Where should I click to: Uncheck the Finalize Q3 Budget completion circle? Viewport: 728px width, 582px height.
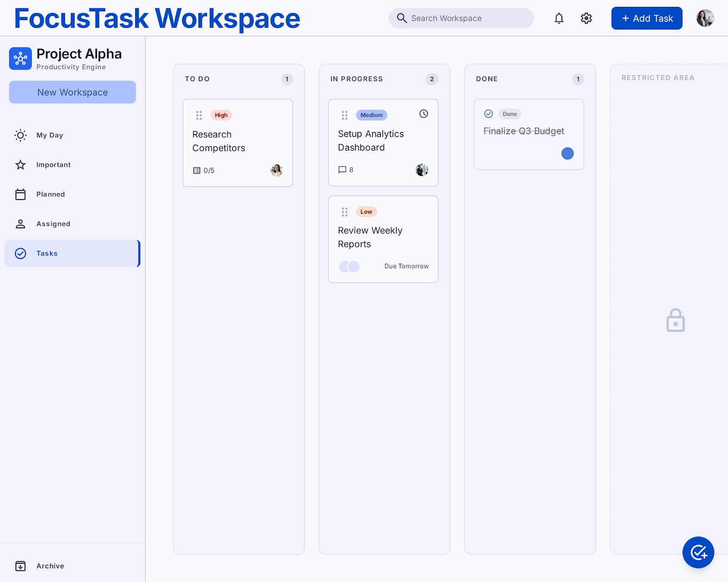click(488, 114)
